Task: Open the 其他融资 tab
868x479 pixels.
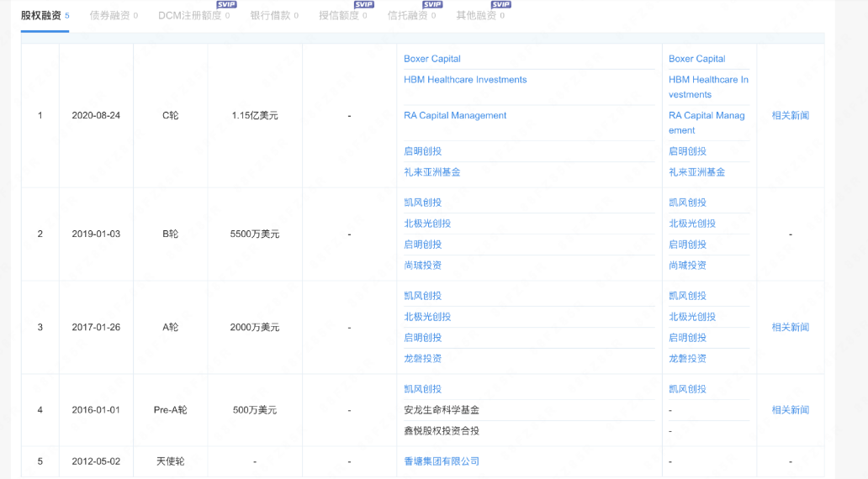Action: [x=480, y=15]
